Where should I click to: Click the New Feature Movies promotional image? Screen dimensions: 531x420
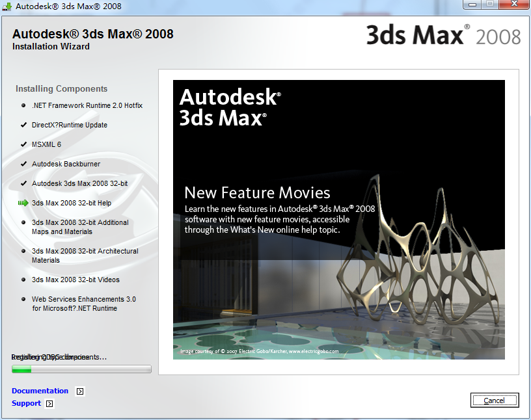tap(338, 220)
